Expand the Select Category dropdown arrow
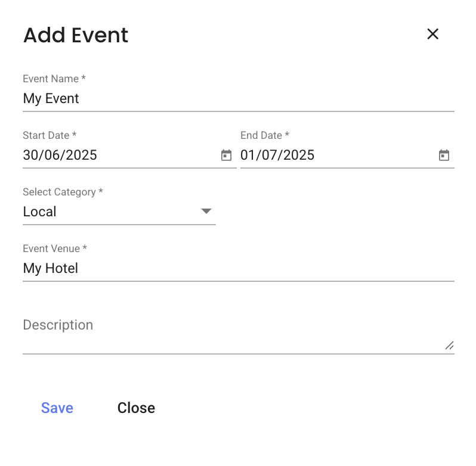 (206, 212)
